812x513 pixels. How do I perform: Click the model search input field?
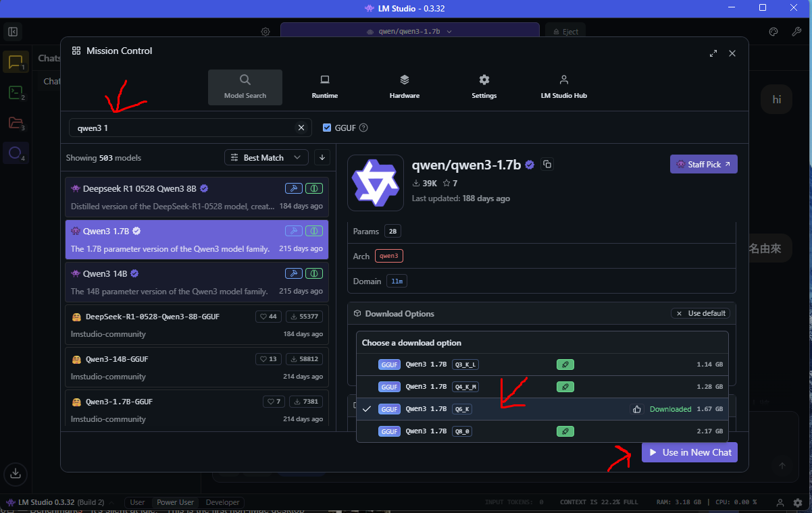pos(182,128)
